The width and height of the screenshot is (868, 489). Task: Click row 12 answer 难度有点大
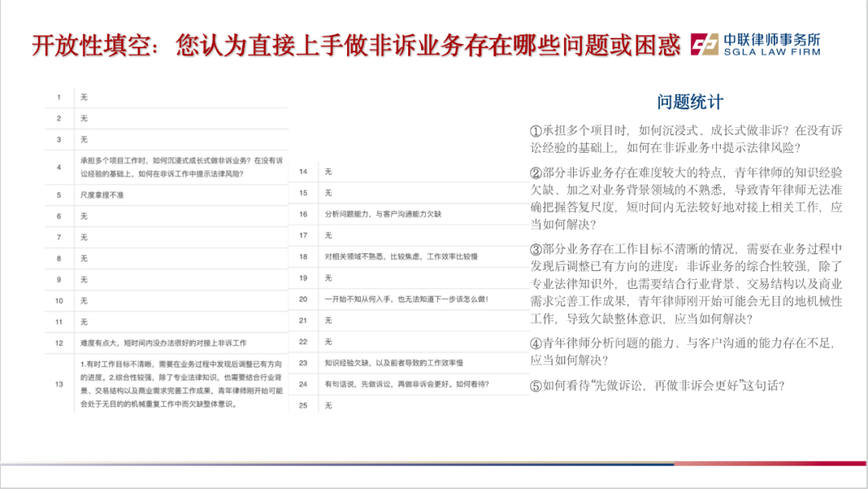(163, 343)
